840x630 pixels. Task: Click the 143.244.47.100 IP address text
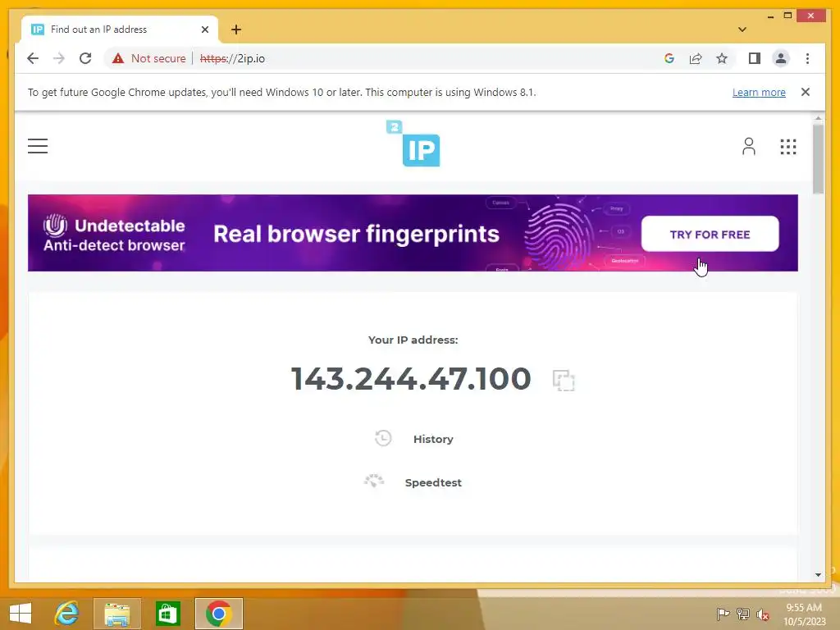410,379
